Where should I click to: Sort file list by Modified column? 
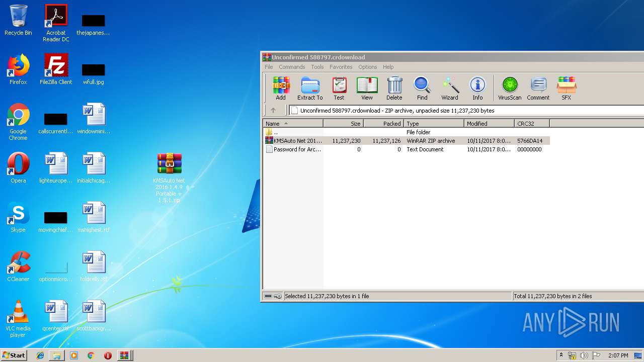[489, 123]
